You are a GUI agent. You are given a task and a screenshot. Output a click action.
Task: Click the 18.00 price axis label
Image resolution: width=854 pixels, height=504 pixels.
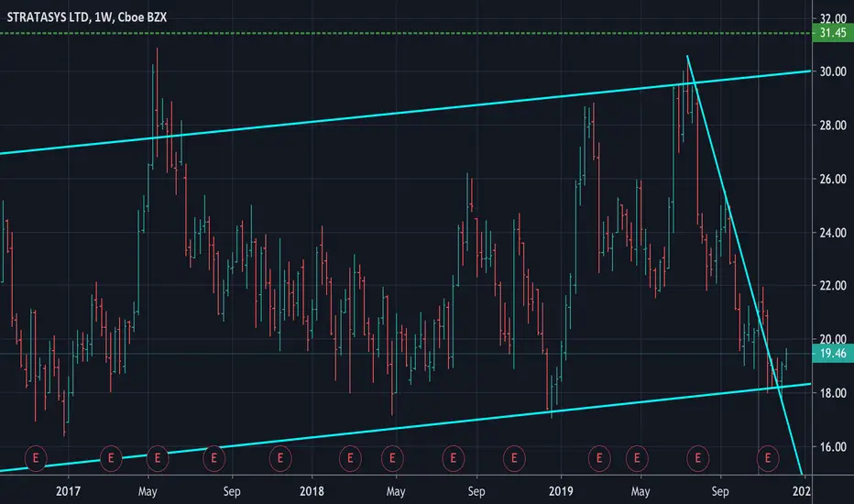click(833, 393)
